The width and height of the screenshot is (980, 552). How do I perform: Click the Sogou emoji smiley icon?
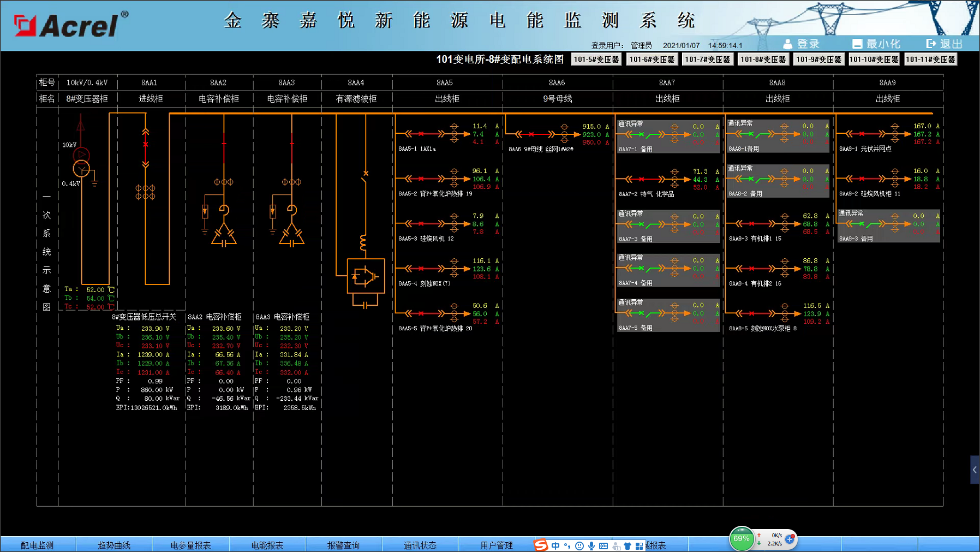(x=579, y=545)
